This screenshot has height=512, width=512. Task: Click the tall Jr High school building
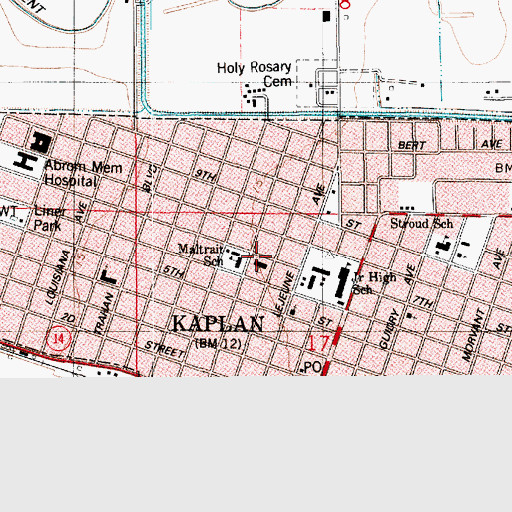click(342, 283)
